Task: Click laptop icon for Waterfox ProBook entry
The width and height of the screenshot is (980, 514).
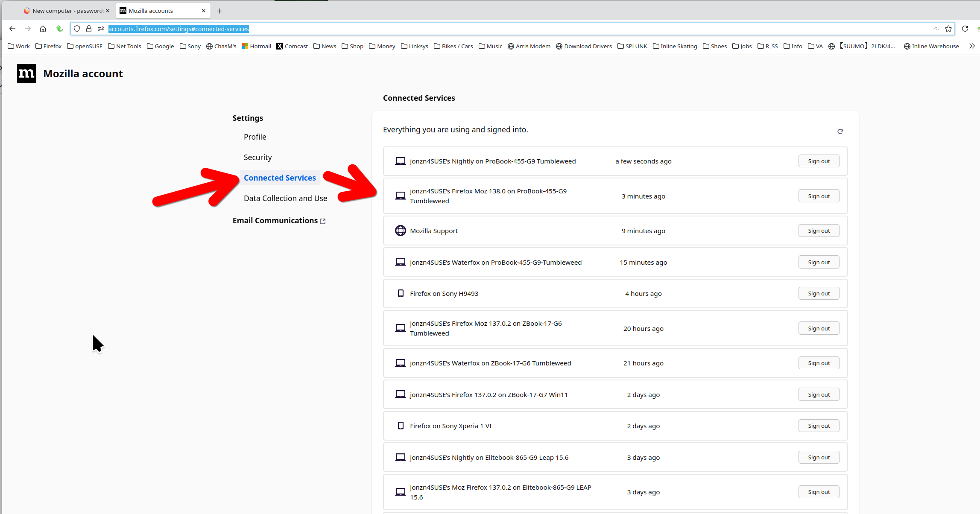Action: click(400, 262)
